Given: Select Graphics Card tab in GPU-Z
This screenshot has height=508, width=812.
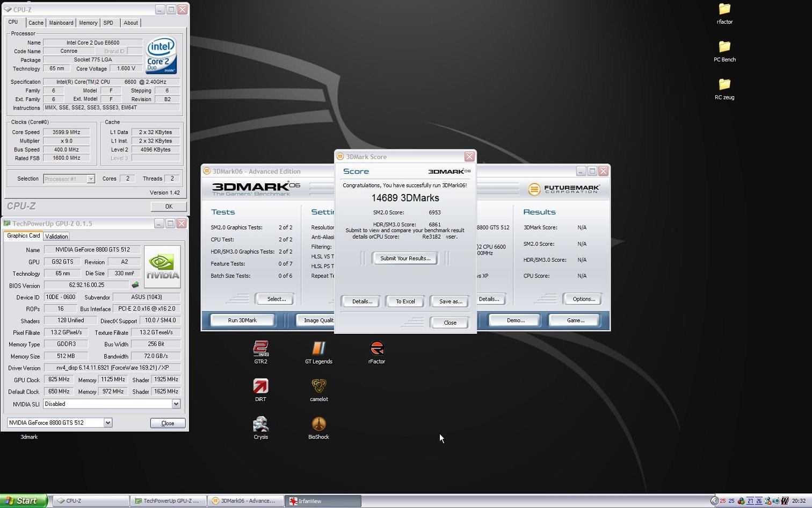Looking at the screenshot, I should (x=23, y=236).
